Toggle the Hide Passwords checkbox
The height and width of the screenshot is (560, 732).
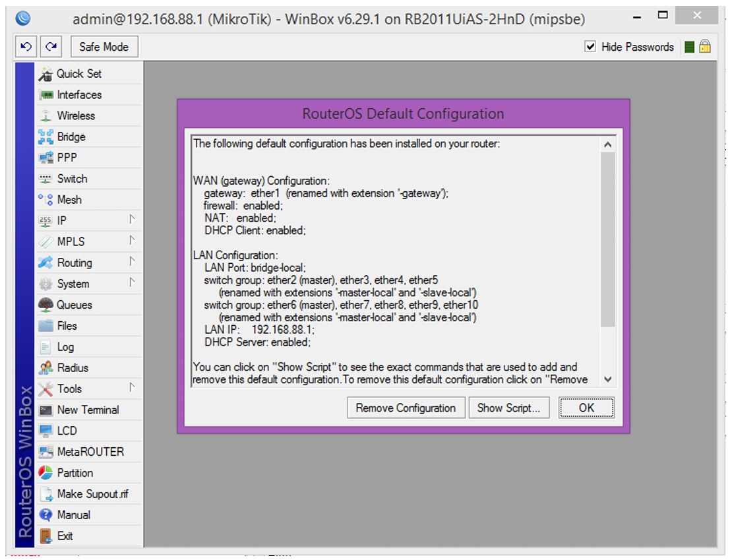click(591, 47)
